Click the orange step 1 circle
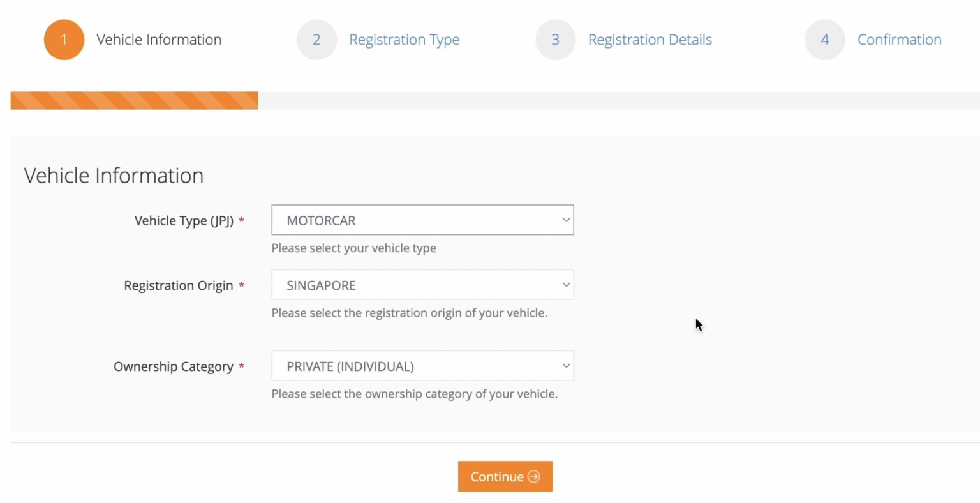Image resolution: width=980 pixels, height=503 pixels. pos(64,39)
